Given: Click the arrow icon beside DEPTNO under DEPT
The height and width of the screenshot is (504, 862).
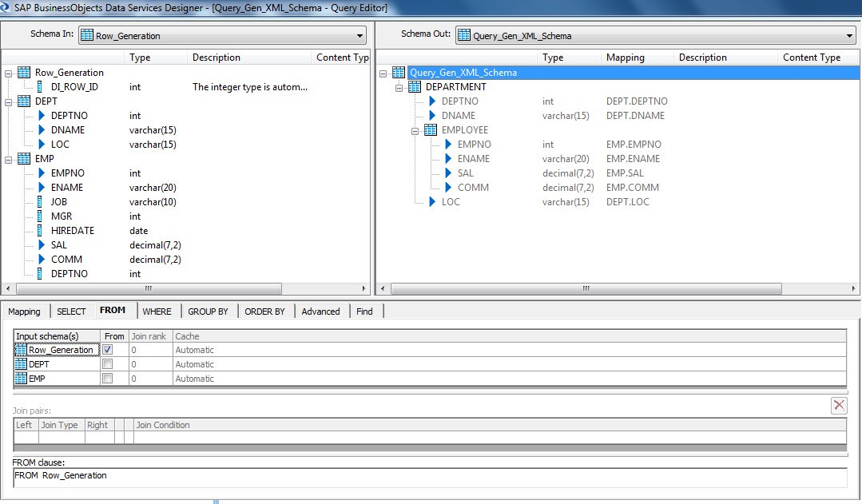Looking at the screenshot, I should click(x=42, y=116).
